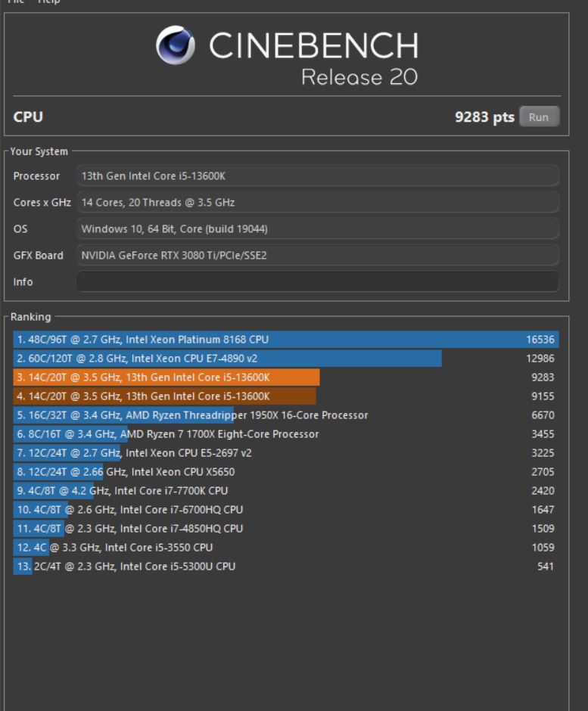Click the Run button for CPU test

coord(539,117)
